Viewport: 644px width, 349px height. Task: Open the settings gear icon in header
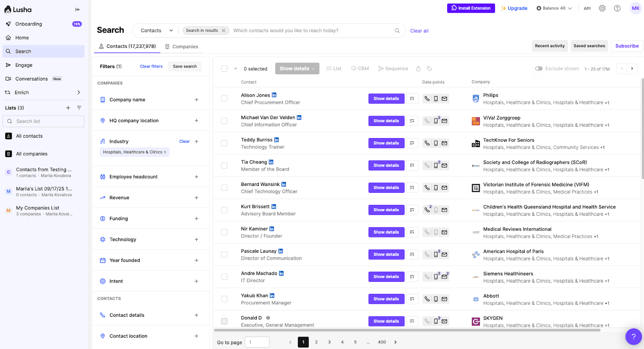[x=602, y=8]
